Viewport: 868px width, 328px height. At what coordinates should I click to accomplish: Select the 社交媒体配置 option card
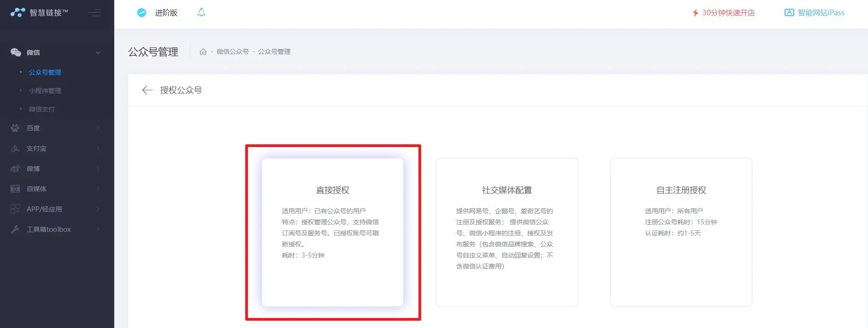506,232
